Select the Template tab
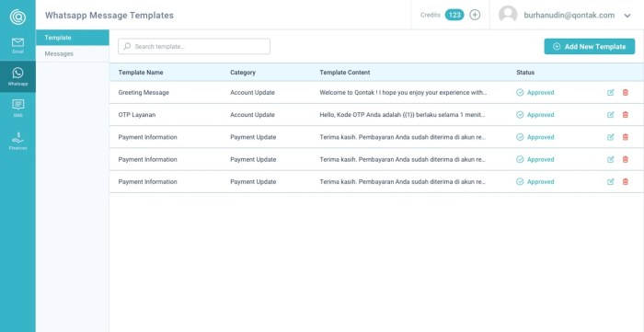Screen dimensions: 644x332 [x=73, y=38]
